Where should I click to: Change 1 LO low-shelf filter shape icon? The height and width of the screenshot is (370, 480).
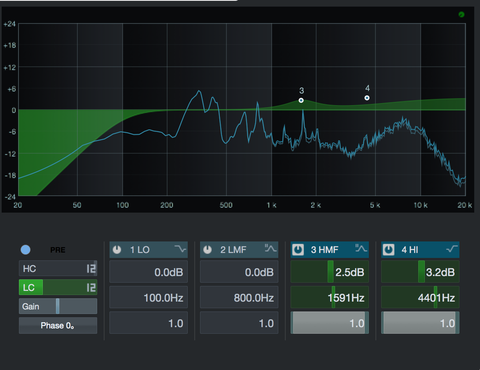180,249
